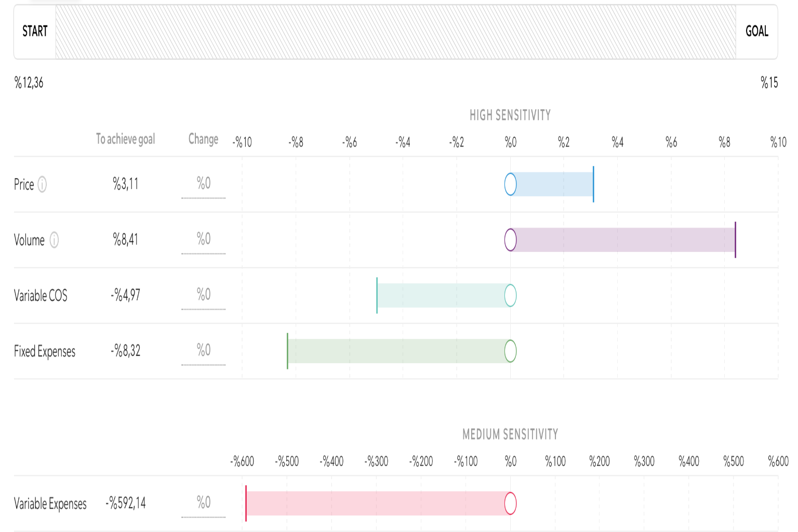Image resolution: width=798 pixels, height=532 pixels.
Task: Click the green Fixed Expenses slider handle
Action: pos(511,351)
